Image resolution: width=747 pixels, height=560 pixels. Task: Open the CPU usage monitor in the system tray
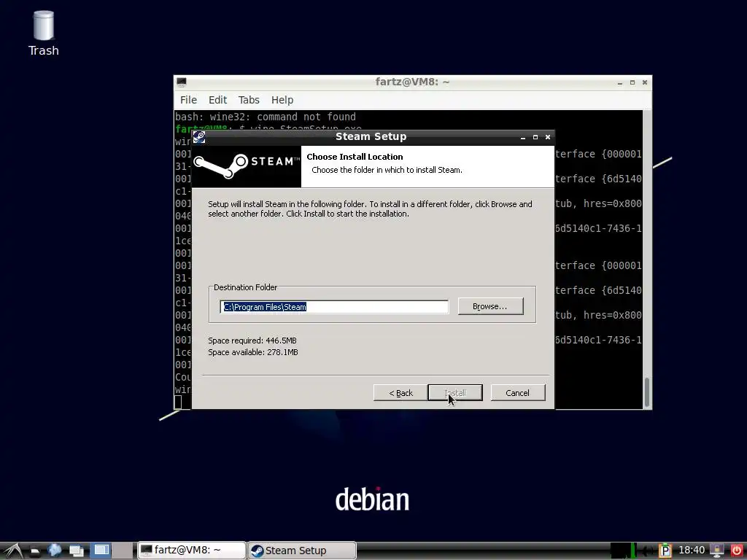click(x=623, y=551)
